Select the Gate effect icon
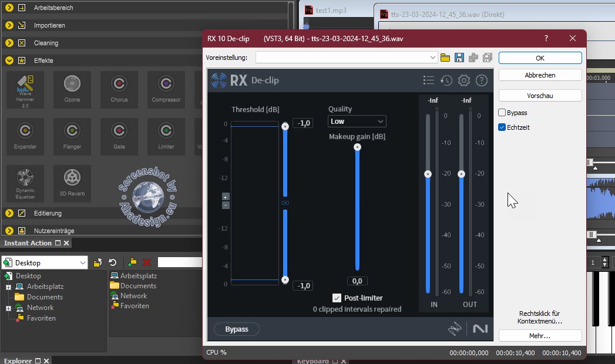 (x=119, y=137)
